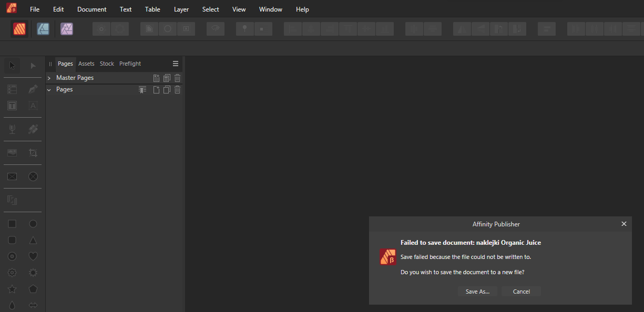This screenshot has width=644, height=312.
Task: Select the Picture Frame Rectangle tool
Action: click(x=12, y=176)
